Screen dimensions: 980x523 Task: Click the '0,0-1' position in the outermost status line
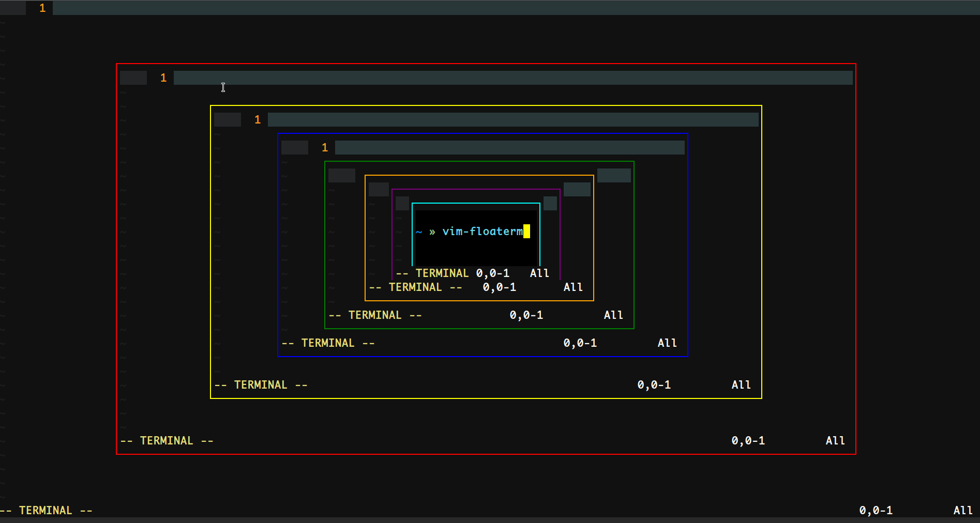click(876, 511)
